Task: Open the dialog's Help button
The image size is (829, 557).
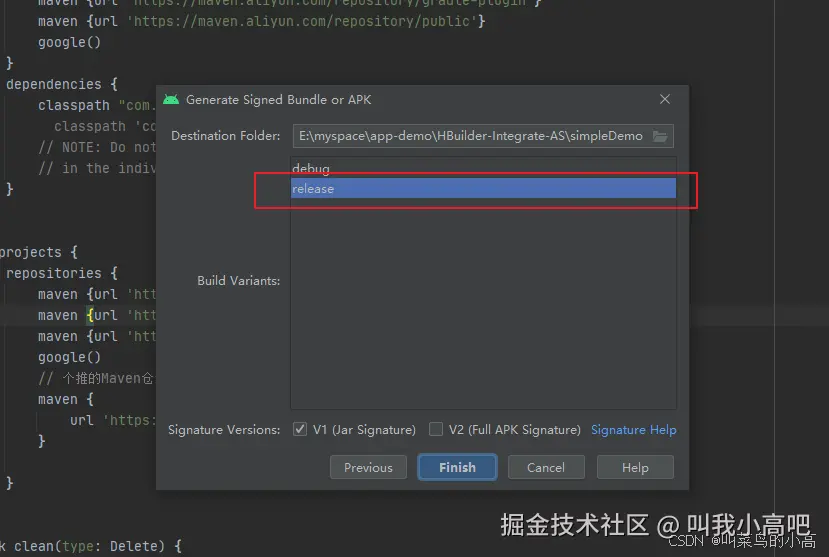Action: [x=635, y=467]
